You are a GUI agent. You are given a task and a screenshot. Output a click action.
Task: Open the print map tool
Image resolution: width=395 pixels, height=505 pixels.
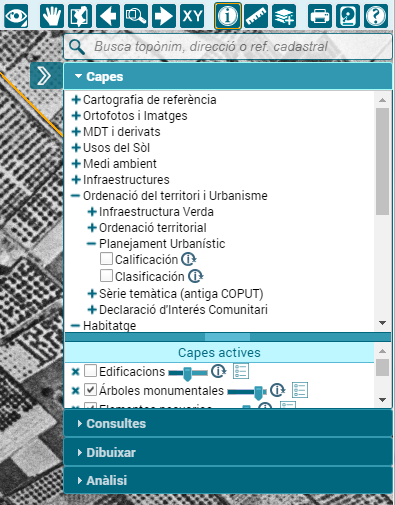coord(320,16)
